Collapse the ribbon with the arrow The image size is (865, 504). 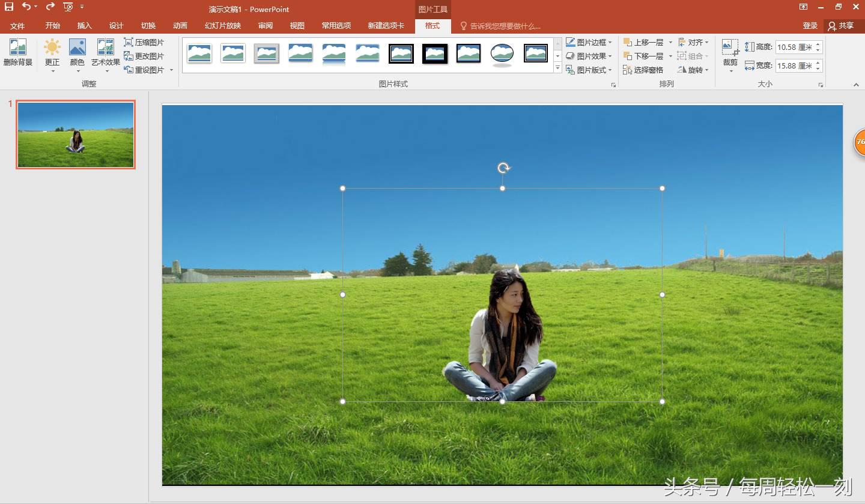pyautogui.click(x=856, y=85)
